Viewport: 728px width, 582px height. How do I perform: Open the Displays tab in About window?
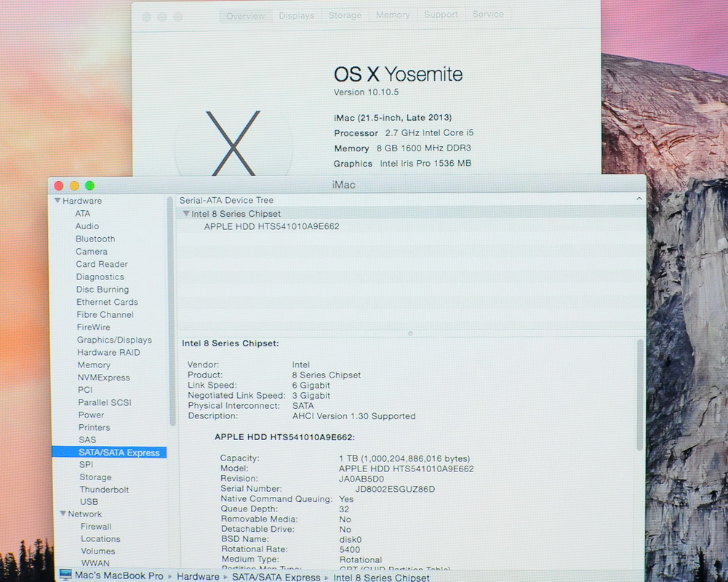pos(297,16)
